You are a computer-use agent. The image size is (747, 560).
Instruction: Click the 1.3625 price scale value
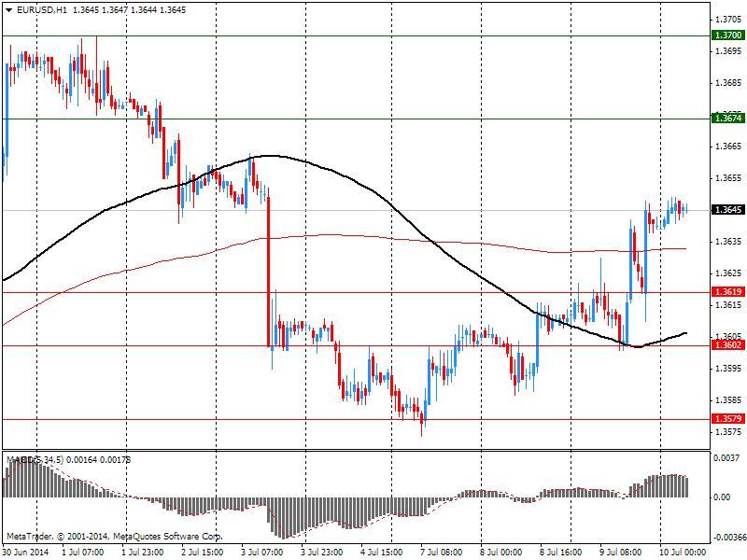pos(728,273)
